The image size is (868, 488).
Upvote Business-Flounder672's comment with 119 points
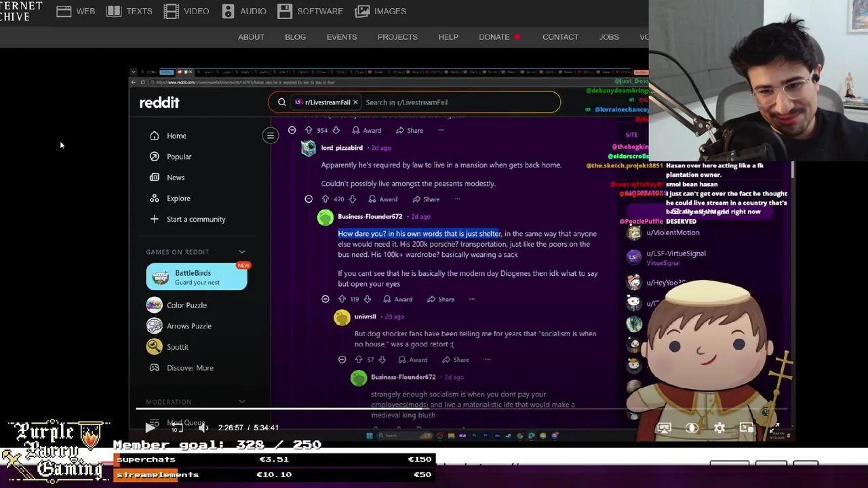[x=342, y=299]
